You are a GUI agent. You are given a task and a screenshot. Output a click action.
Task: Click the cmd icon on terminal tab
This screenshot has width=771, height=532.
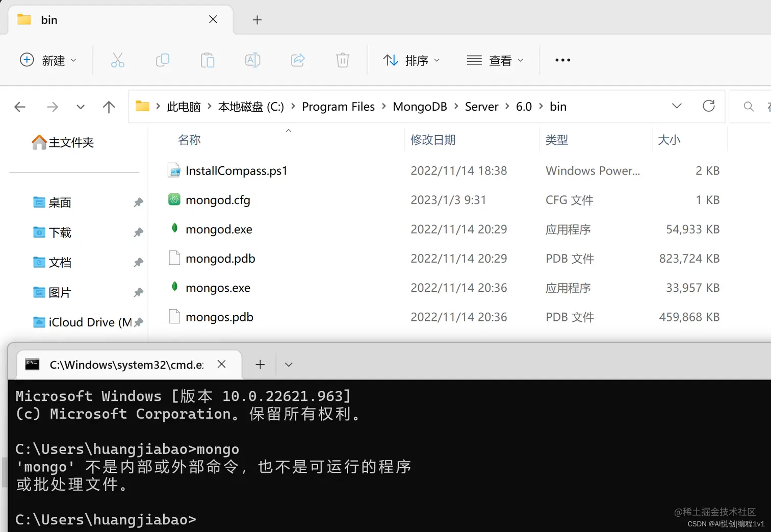tap(32, 364)
